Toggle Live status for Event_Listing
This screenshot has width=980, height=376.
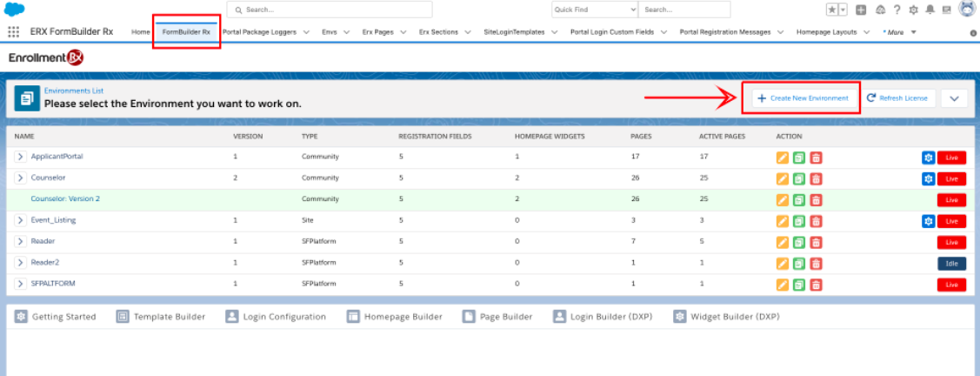[x=951, y=220]
